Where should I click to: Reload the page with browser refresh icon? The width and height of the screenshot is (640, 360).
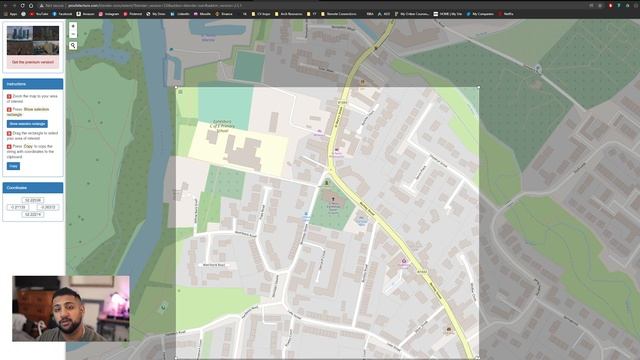tap(22, 6)
